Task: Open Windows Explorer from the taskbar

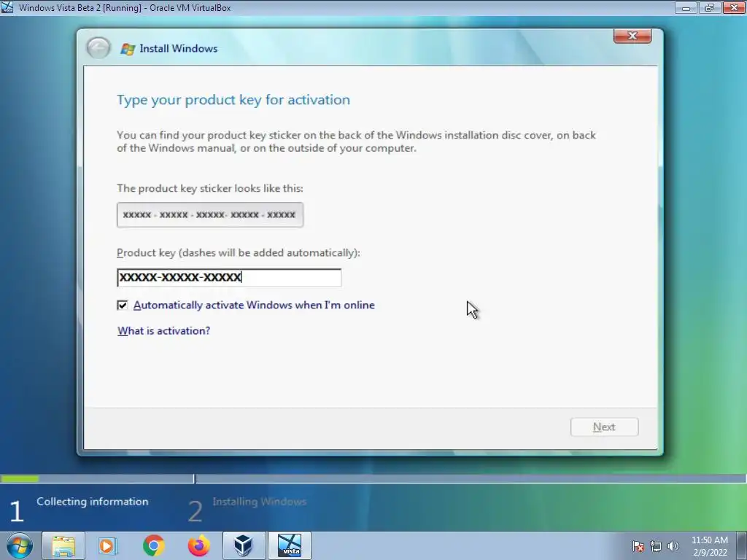Action: point(63,545)
